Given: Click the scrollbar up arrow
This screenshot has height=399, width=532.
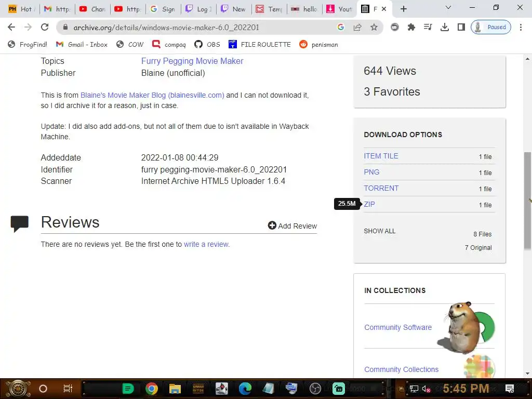Looking at the screenshot, I should pyautogui.click(x=527, y=59).
